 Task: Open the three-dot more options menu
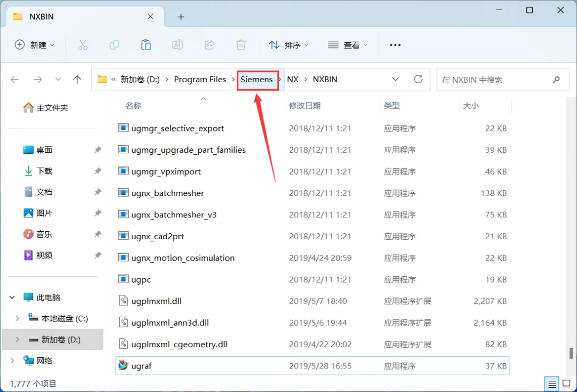pos(395,45)
